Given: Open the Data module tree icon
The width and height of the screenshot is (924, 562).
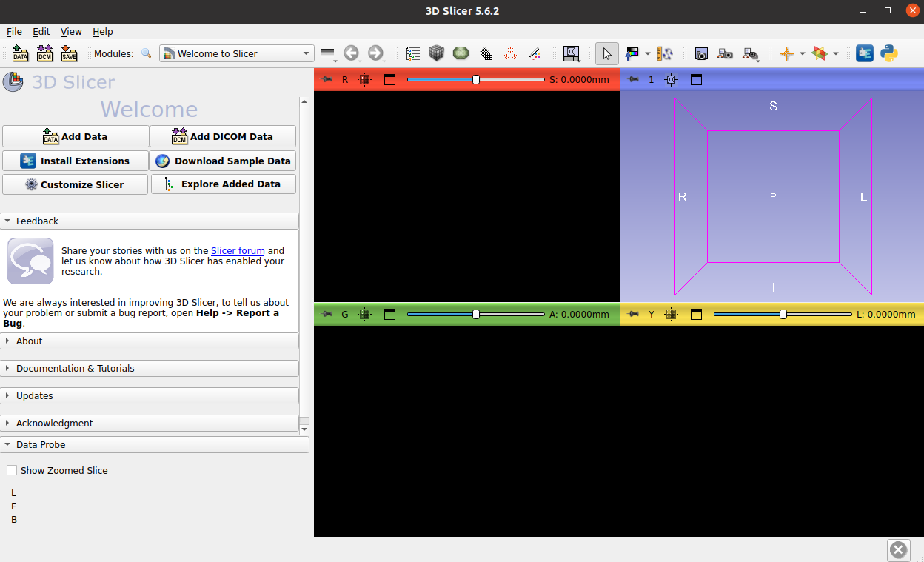Looking at the screenshot, I should tap(413, 53).
